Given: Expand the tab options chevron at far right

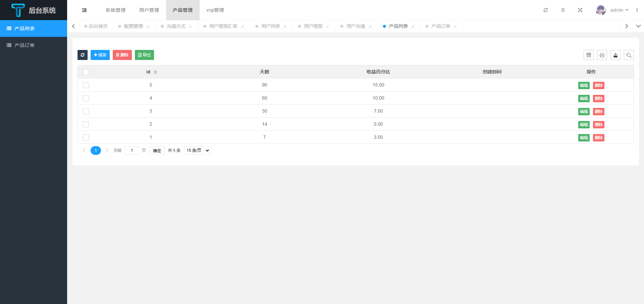Looking at the screenshot, I should tap(638, 26).
